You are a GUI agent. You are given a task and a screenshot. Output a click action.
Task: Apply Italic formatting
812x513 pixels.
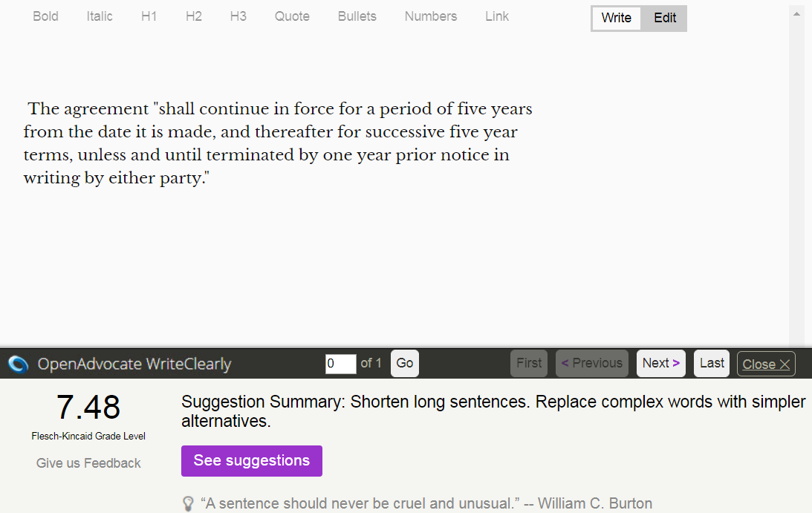100,16
